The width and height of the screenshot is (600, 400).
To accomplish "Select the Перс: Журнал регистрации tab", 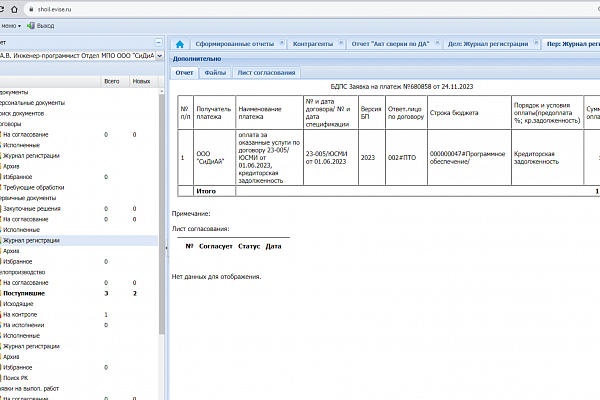I will 573,44.
